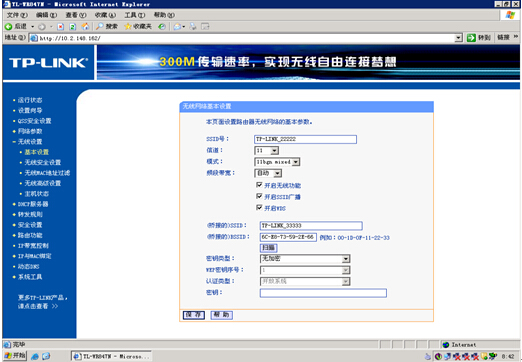Toggle the 开启无线功能 checkbox
Image resolution: width=522 pixels, height=362 pixels.
click(x=259, y=185)
